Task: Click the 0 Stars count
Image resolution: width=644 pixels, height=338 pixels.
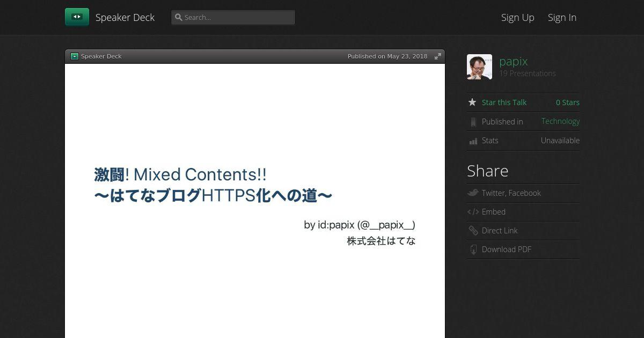Action: tap(568, 102)
